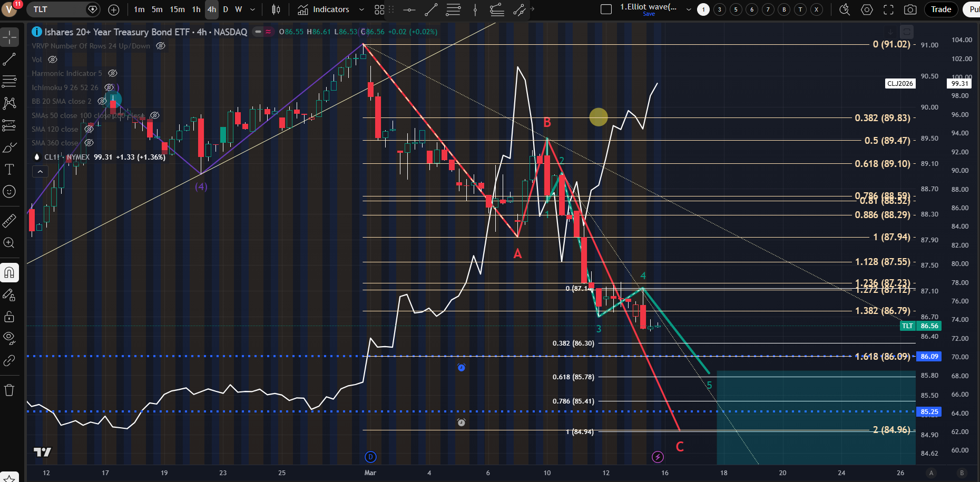This screenshot has height=482, width=980.
Task: Show the hidden Vol indicator
Action: pyautogui.click(x=53, y=60)
